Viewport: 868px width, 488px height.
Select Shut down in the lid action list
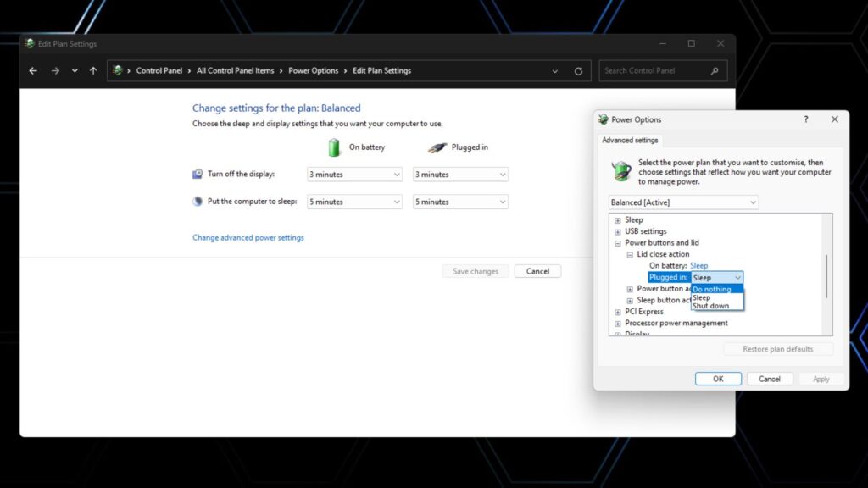tap(710, 306)
